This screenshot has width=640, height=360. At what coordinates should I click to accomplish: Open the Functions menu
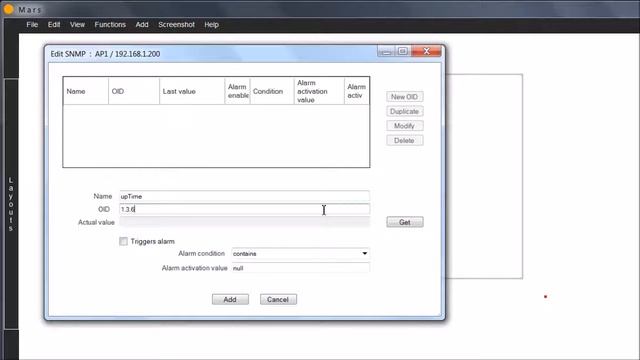click(x=110, y=24)
